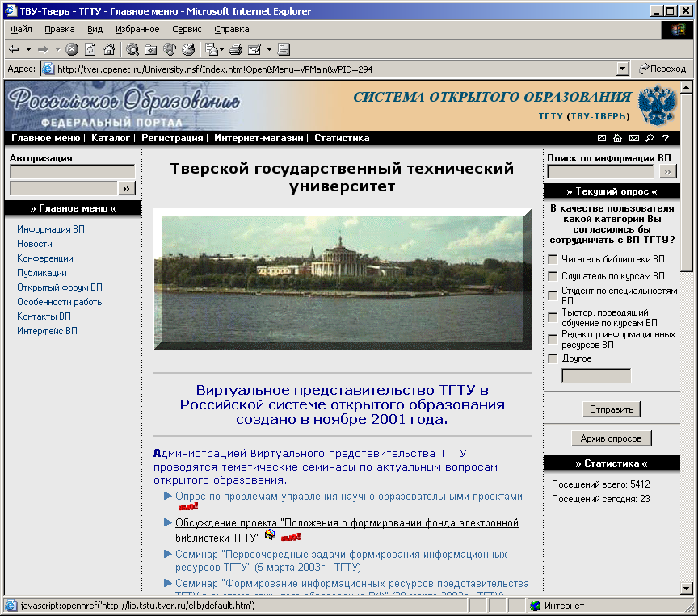Screen dimensions: 698x616
Task: Open the Edit button dropdown arrow
Action: pyautogui.click(x=269, y=49)
